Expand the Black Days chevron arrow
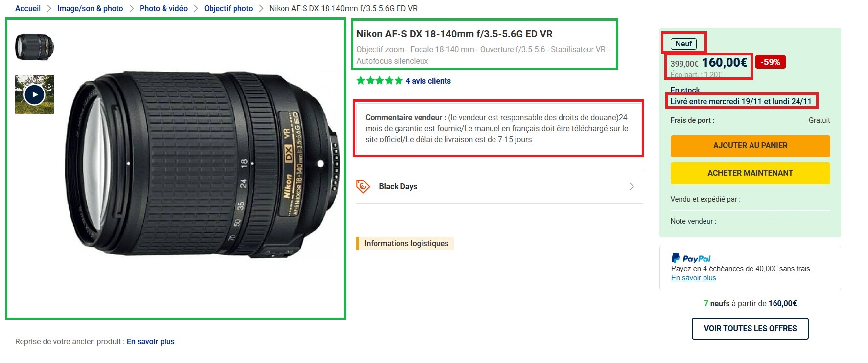The height and width of the screenshot is (363, 868). (632, 186)
